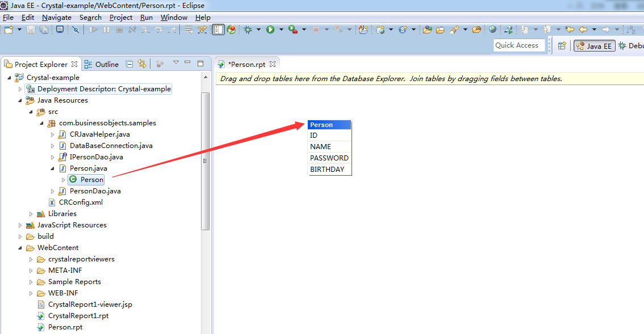Click the Open Web Browser globe icon

point(492,29)
